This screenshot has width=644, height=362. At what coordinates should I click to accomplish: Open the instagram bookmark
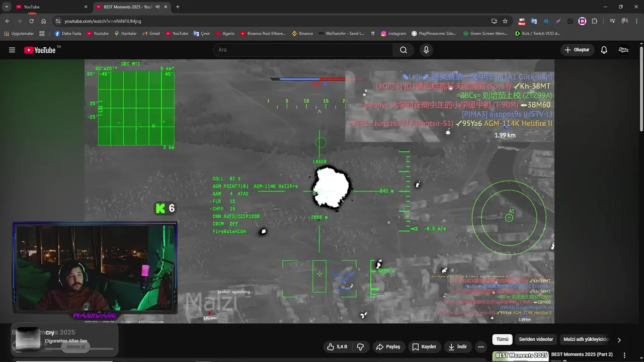pyautogui.click(x=393, y=34)
